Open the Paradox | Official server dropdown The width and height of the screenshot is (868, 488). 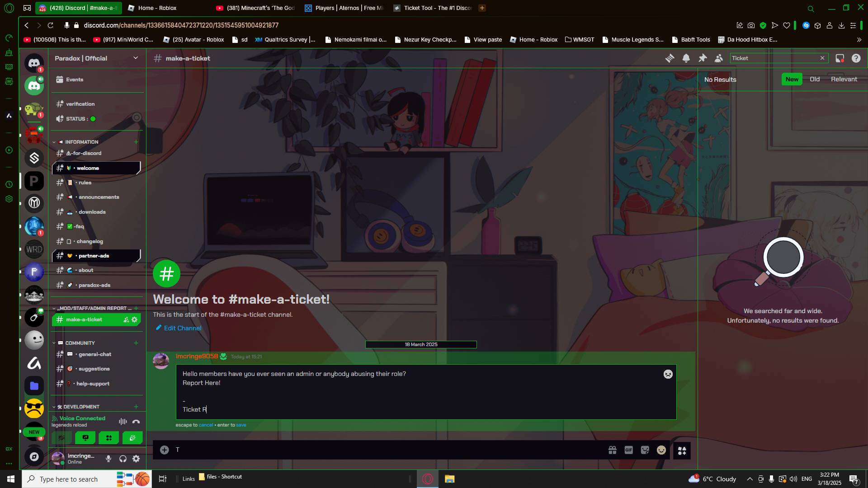point(135,58)
